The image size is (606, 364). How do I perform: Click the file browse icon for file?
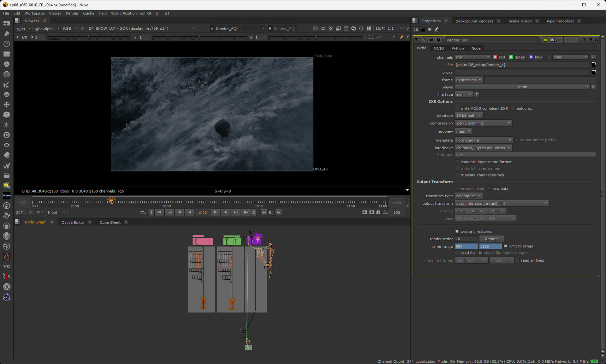point(593,65)
